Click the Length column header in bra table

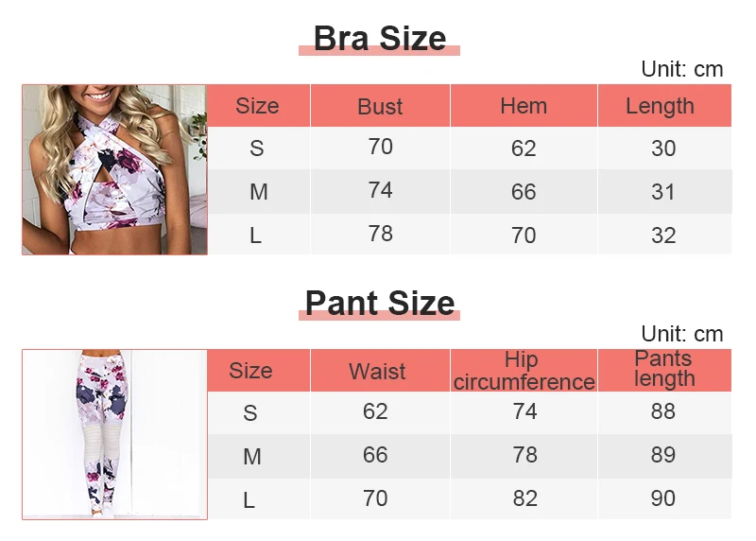[665, 106]
